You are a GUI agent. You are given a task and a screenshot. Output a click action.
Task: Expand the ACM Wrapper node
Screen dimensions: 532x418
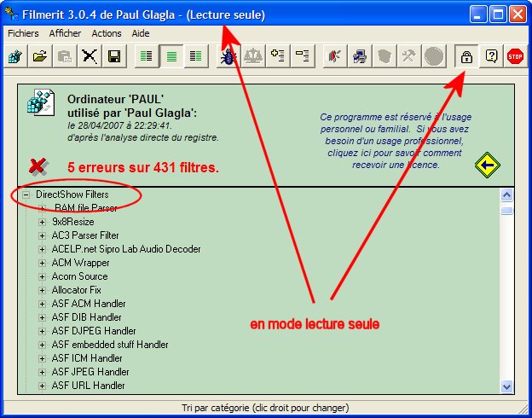pyautogui.click(x=42, y=263)
